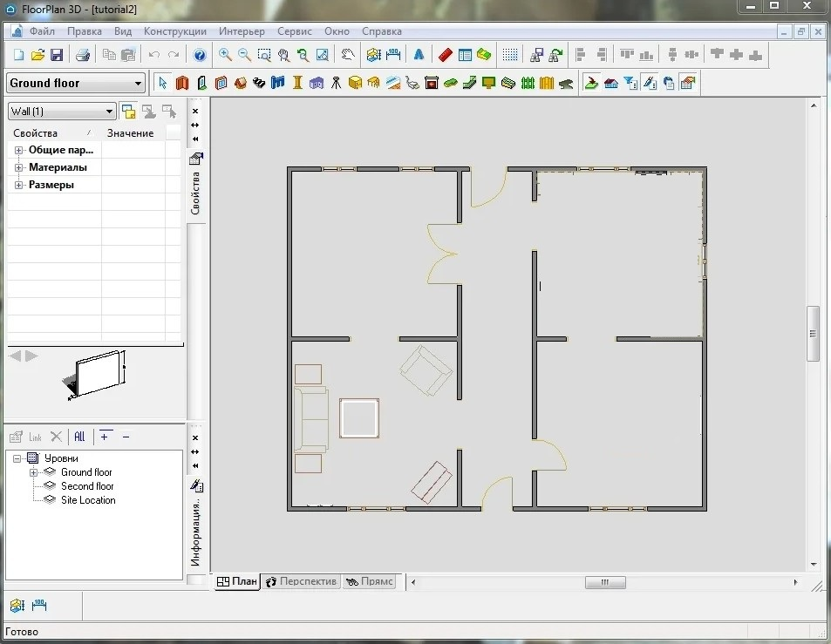Screen dimensions: 831x644
Task: Toggle the first selection mode button beside Wall
Action: (128, 112)
